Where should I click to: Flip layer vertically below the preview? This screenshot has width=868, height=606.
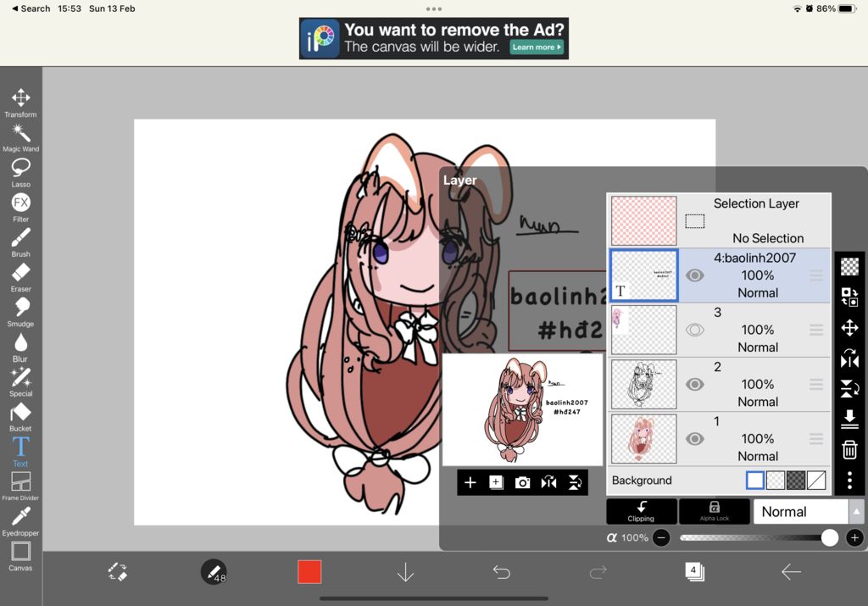click(x=575, y=482)
